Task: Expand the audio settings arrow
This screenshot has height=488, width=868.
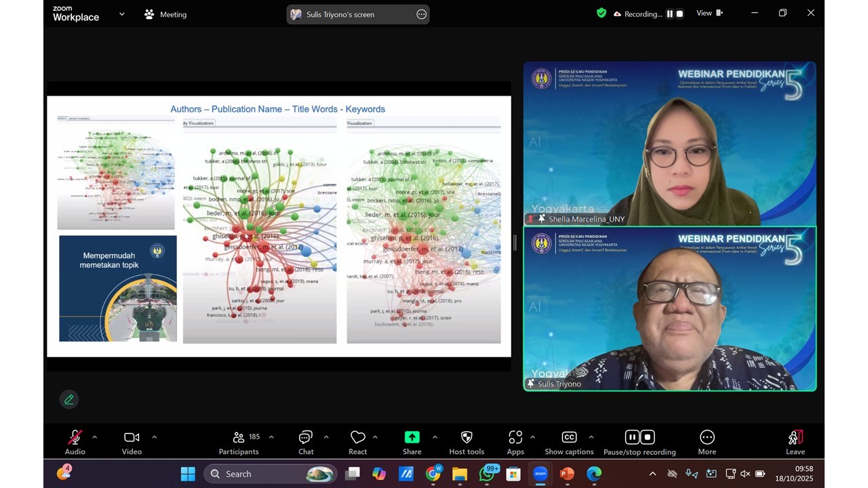Action: [x=94, y=437]
